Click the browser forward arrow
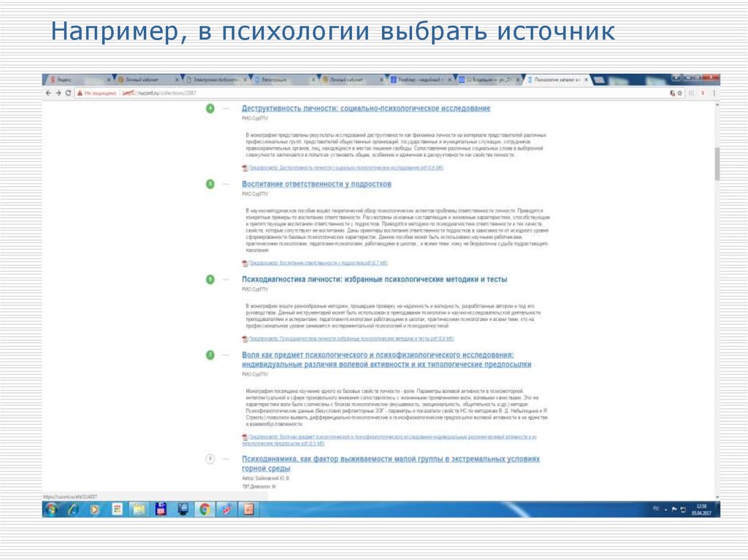The image size is (748, 560). pyautogui.click(x=57, y=94)
